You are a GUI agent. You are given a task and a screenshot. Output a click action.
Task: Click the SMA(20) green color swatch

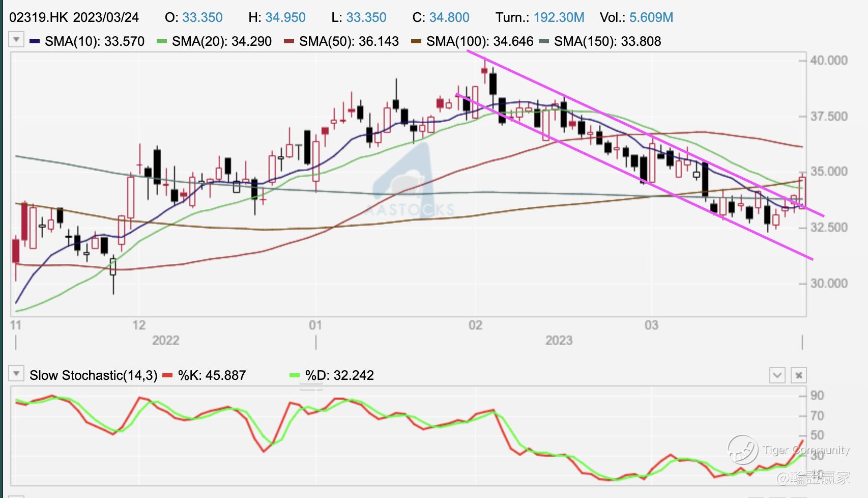click(162, 41)
